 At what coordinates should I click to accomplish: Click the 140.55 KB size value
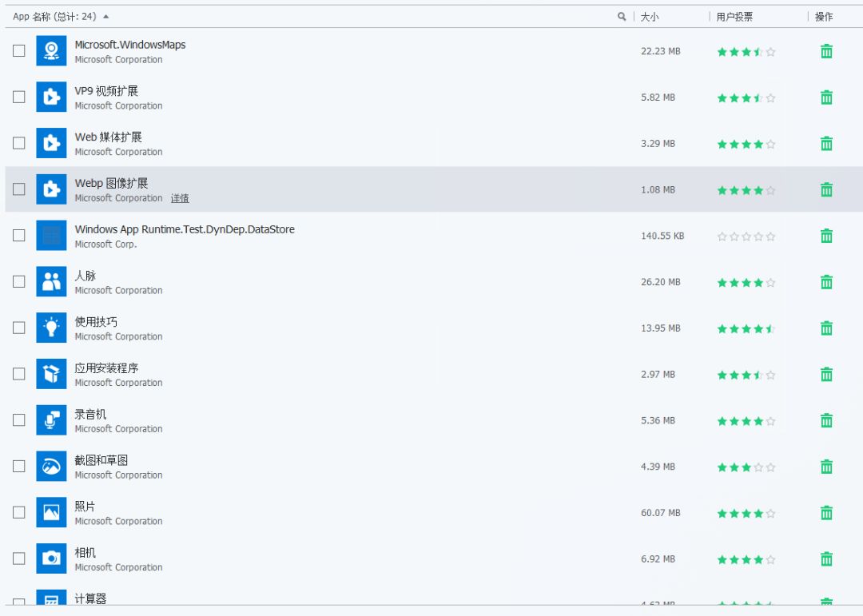(x=662, y=236)
